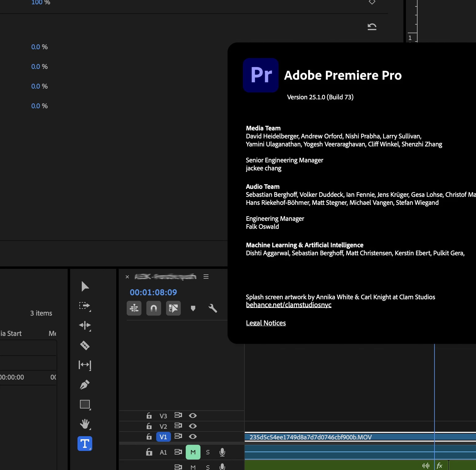476x470 pixels.
Task: Solo track A1
Action: [208, 452]
